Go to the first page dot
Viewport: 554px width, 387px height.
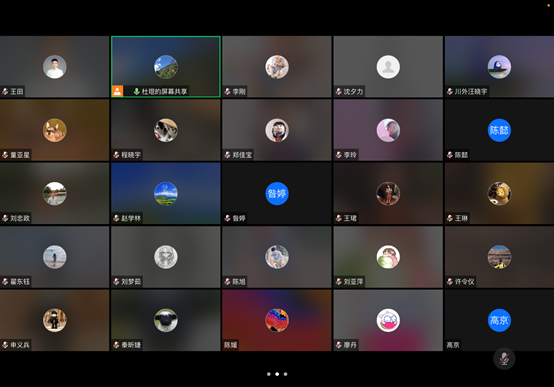269,374
